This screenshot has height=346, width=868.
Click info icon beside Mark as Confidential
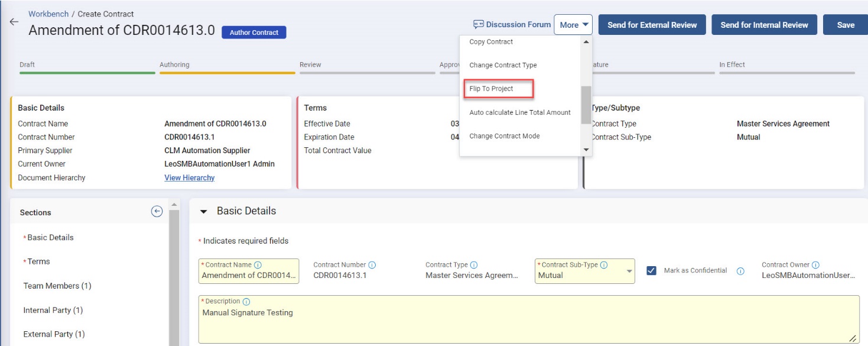click(740, 271)
